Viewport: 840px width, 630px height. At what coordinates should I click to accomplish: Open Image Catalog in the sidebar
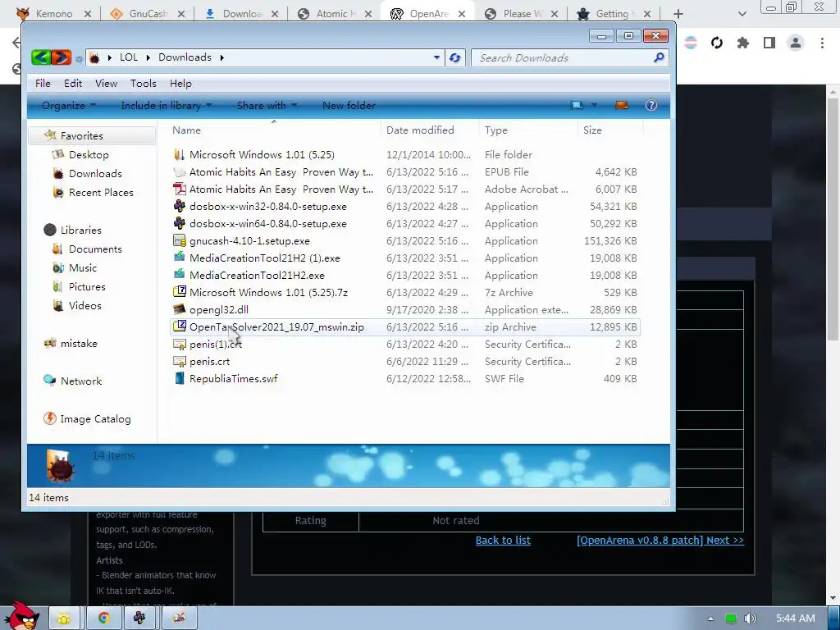(x=95, y=419)
